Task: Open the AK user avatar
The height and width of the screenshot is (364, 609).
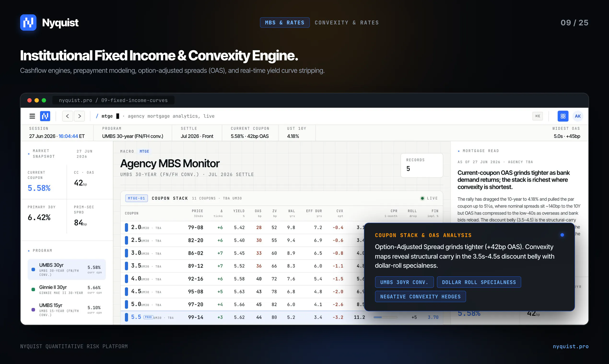Action: [x=578, y=116]
